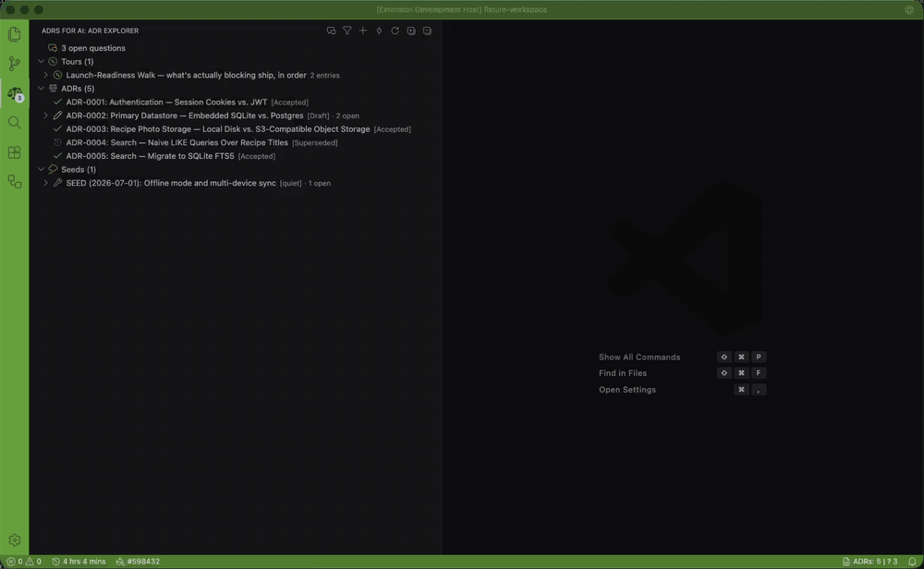The image size is (924, 569).
Task: Click the ADRs: 5 status bar item
Action: point(869,562)
